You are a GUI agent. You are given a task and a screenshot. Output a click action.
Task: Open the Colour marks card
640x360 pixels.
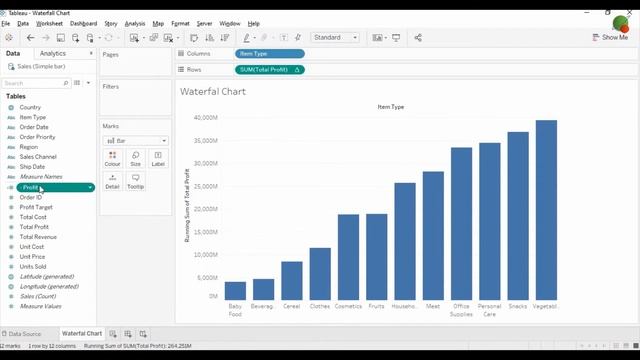pos(112,158)
